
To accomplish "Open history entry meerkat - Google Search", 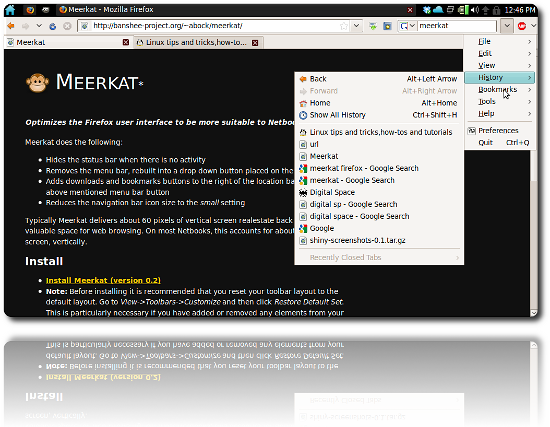I will pyautogui.click(x=379, y=180).
